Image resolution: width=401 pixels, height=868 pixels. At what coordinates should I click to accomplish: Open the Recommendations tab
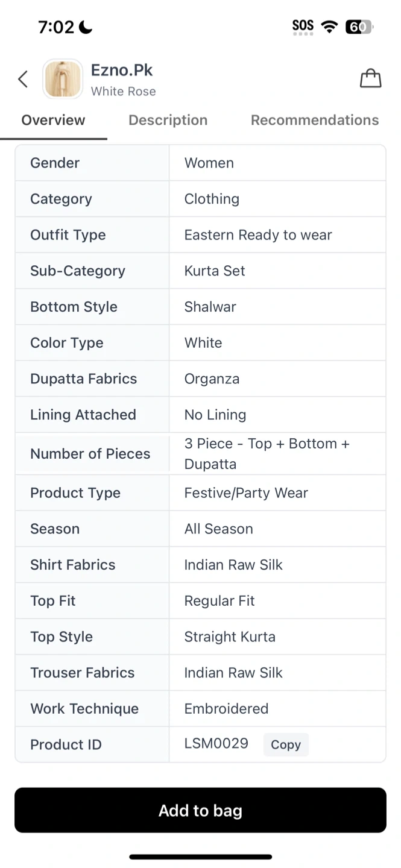pos(315,120)
